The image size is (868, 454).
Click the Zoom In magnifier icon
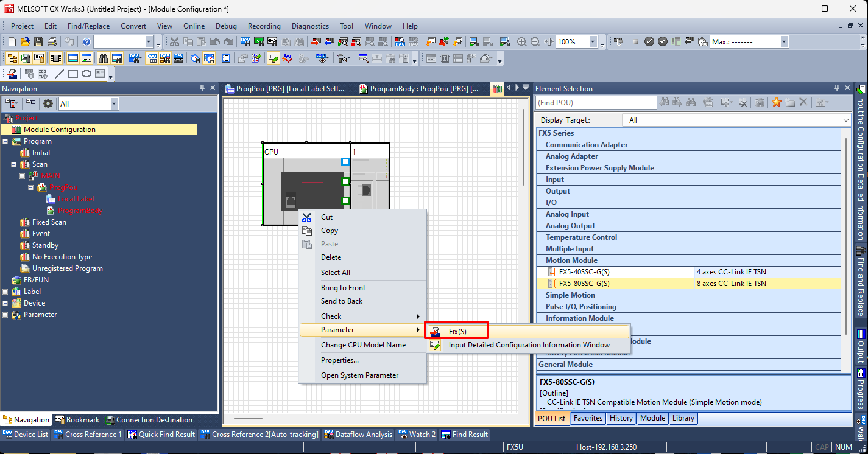pyautogui.click(x=522, y=42)
